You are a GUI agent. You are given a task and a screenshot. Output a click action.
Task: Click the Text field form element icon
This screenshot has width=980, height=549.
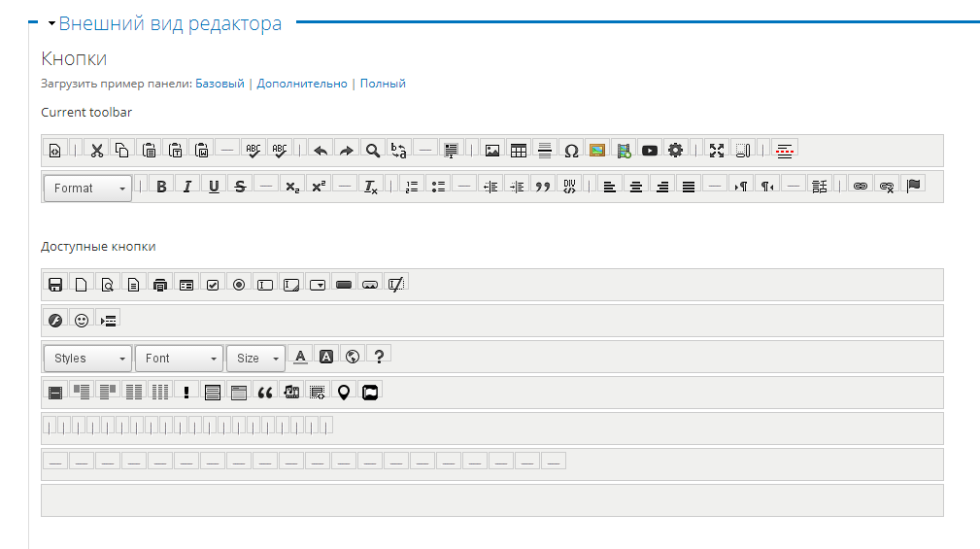265,285
